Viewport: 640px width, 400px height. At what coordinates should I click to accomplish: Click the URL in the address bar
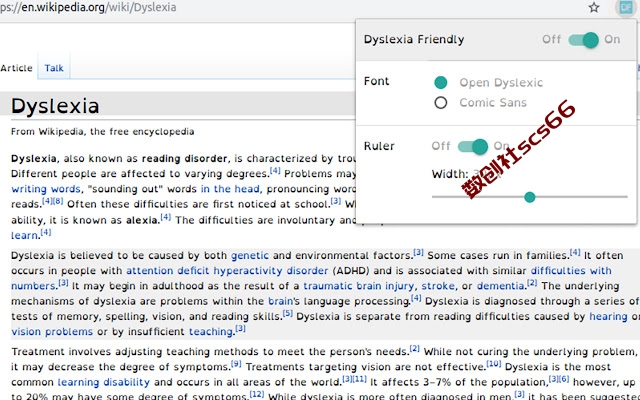tap(88, 7)
